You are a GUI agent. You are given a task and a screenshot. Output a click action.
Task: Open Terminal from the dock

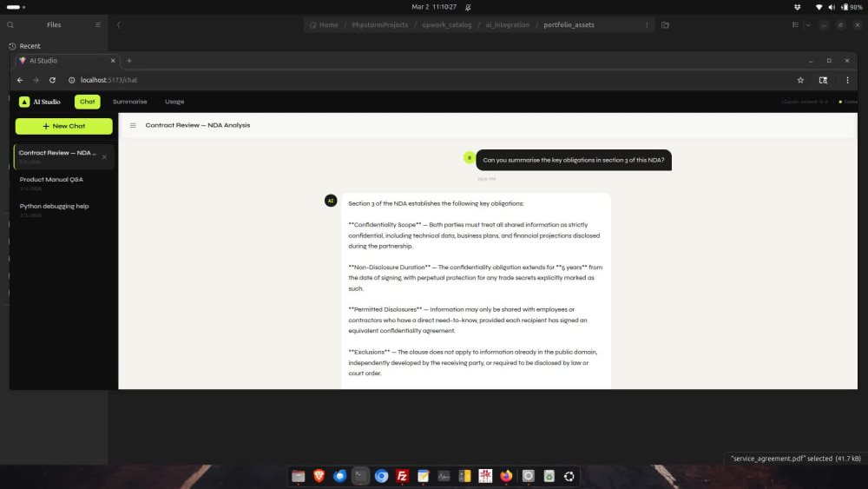click(x=360, y=476)
